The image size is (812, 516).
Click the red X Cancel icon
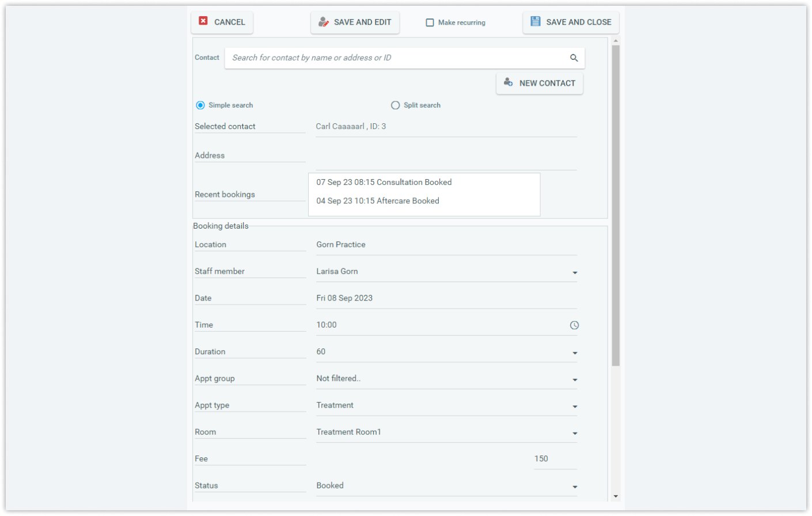203,21
